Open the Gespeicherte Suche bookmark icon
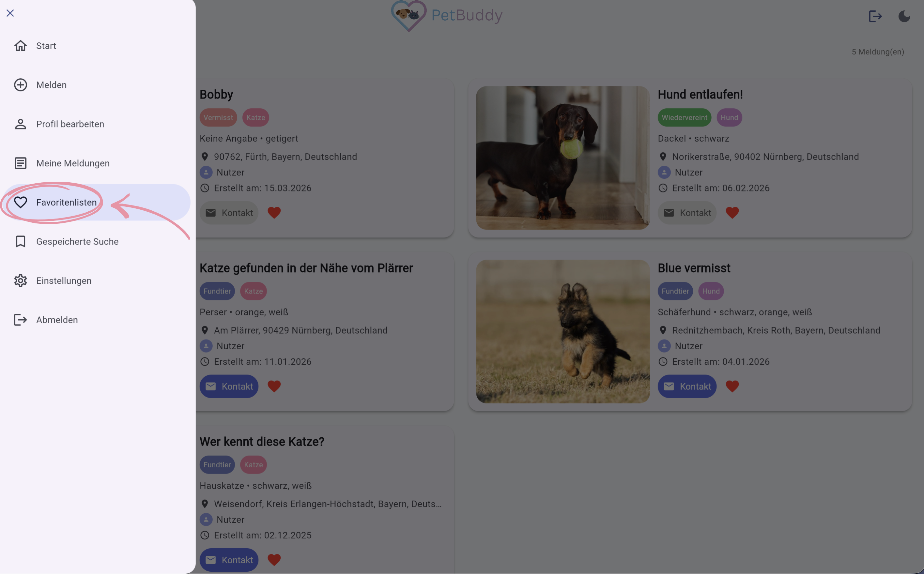 click(x=21, y=241)
